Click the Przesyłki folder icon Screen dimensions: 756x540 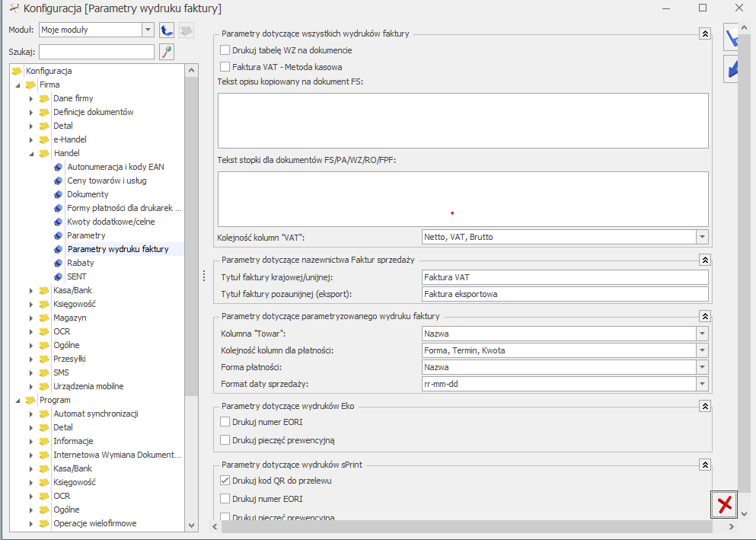pyautogui.click(x=45, y=359)
